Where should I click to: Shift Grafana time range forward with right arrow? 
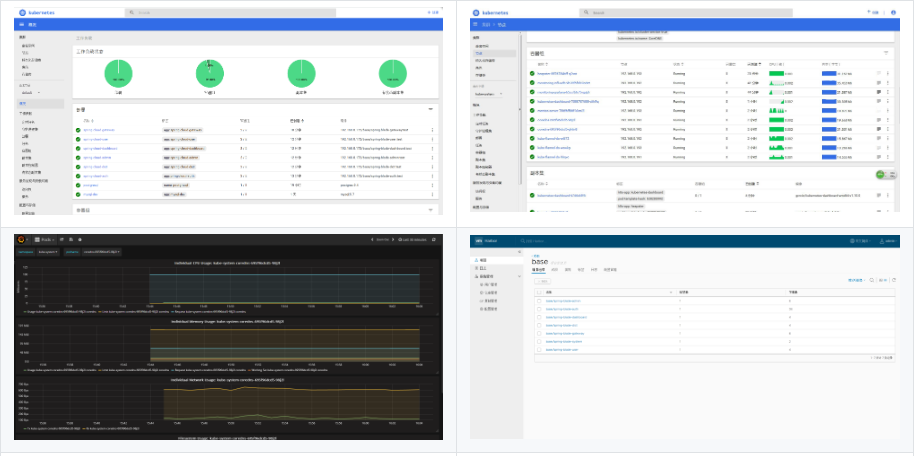pos(393,240)
